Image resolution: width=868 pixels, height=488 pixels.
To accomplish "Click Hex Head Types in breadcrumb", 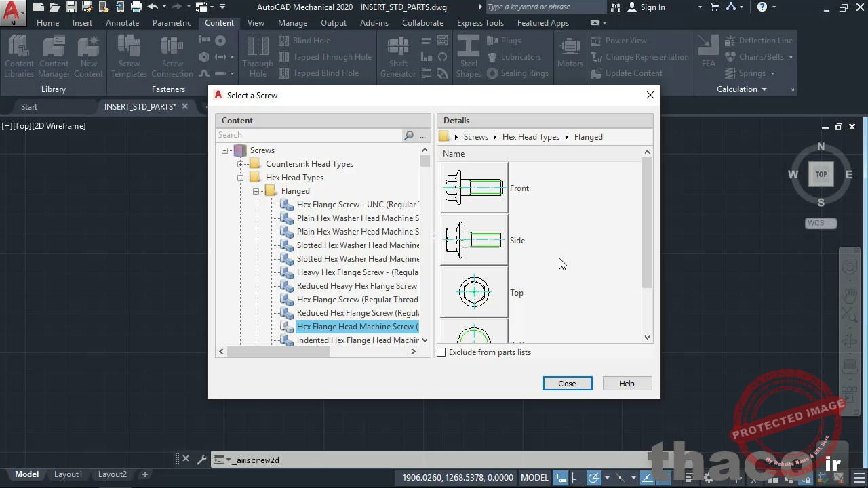I will tap(530, 137).
